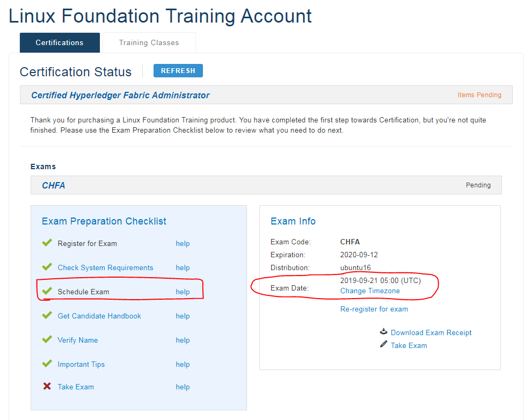Click the Change Timezone link
524x420 pixels.
pos(370,291)
